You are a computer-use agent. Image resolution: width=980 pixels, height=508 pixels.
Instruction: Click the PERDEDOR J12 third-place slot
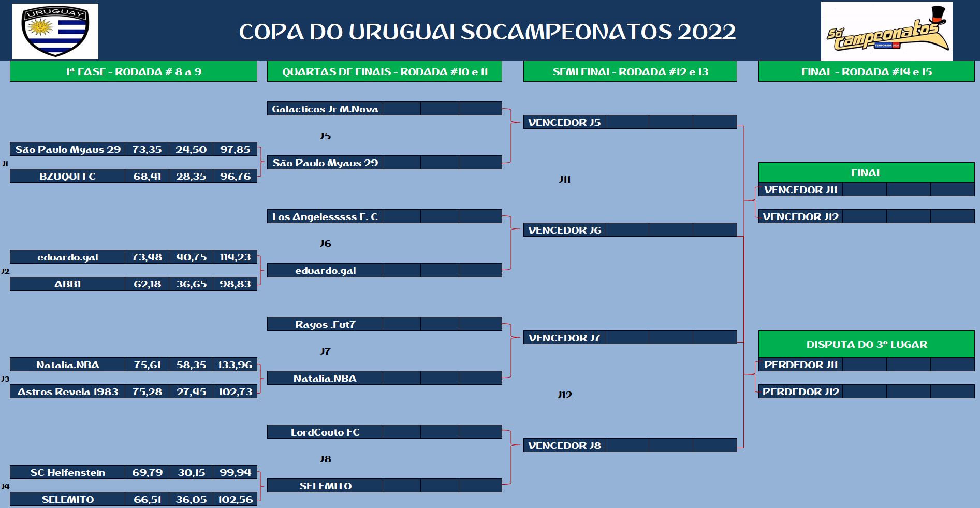point(800,391)
